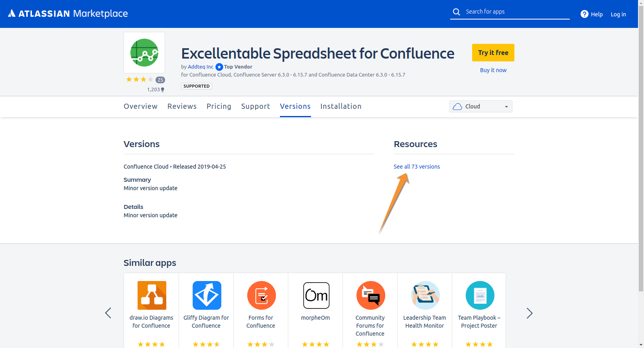Open the Cloud hosting dropdown
Image resolution: width=644 pixels, height=348 pixels.
click(x=481, y=106)
